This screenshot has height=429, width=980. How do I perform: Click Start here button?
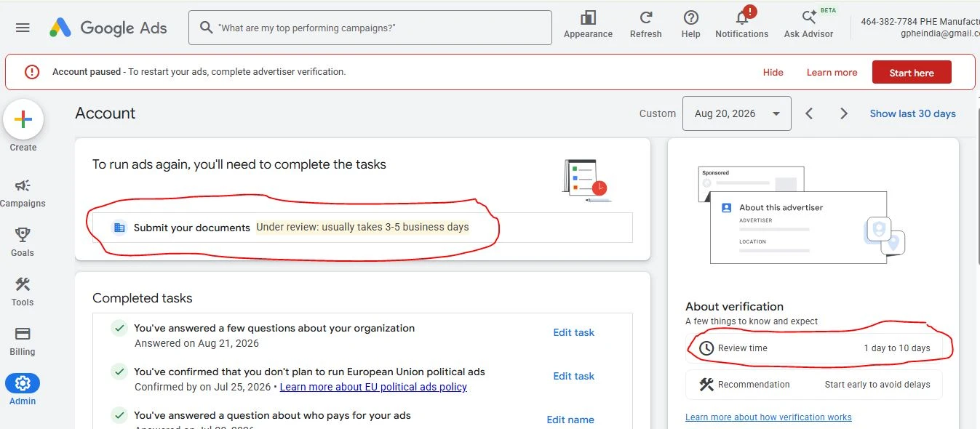(912, 73)
